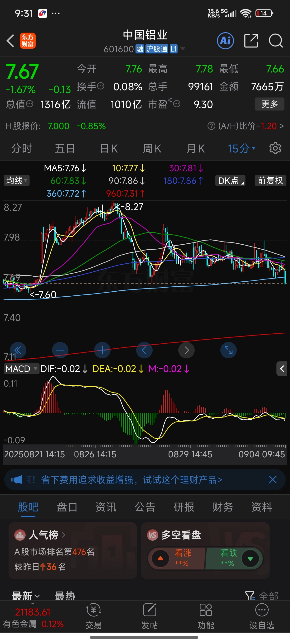290x644 pixels.
Task: Open the Ai assistant icon
Action: 225,41
